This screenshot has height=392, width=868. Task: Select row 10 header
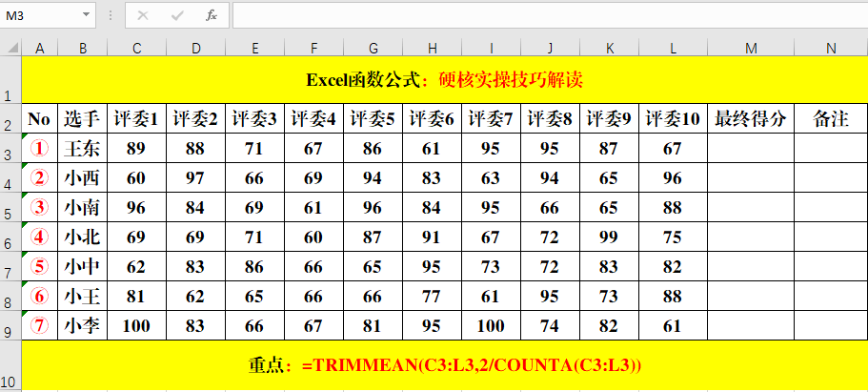point(10,365)
